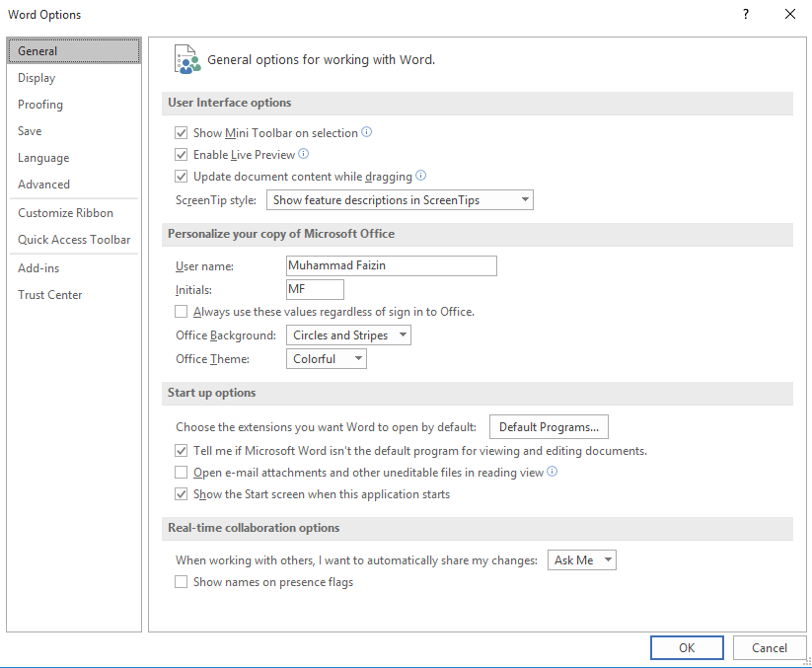The image size is (812, 668).
Task: Open the Trust Center category
Action: pos(50,295)
